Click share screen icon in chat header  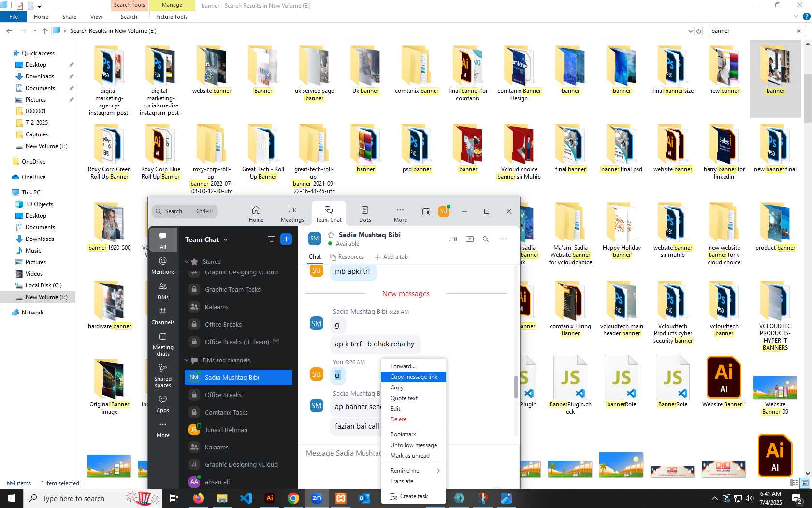(470, 239)
